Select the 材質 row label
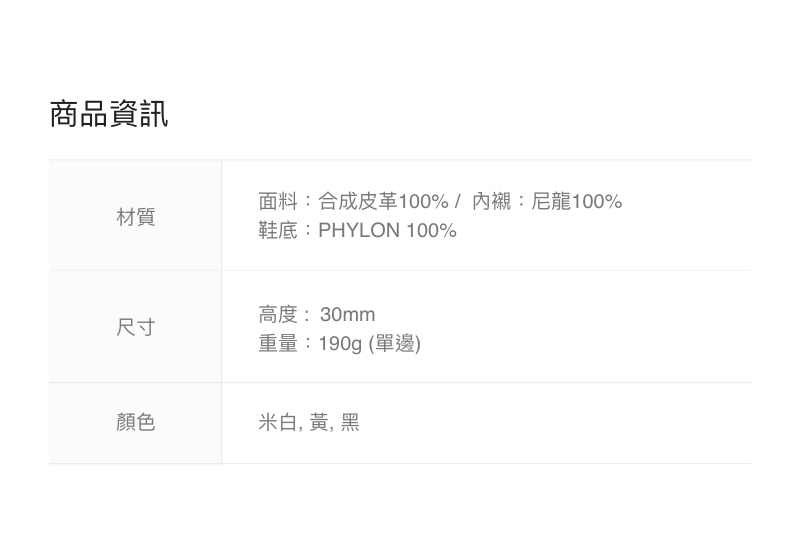 coord(136,216)
